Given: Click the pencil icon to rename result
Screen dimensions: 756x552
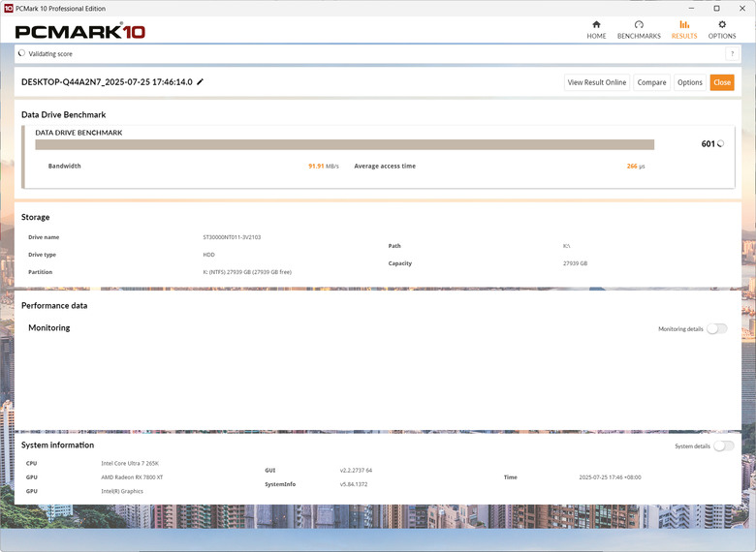Looking at the screenshot, I should pos(200,82).
